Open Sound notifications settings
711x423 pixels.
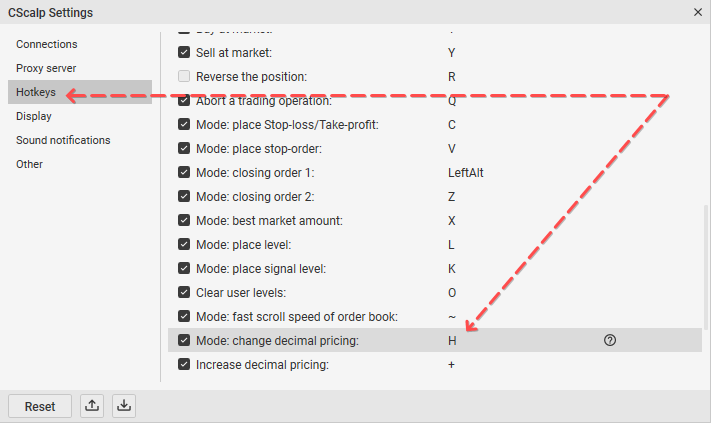(x=63, y=140)
